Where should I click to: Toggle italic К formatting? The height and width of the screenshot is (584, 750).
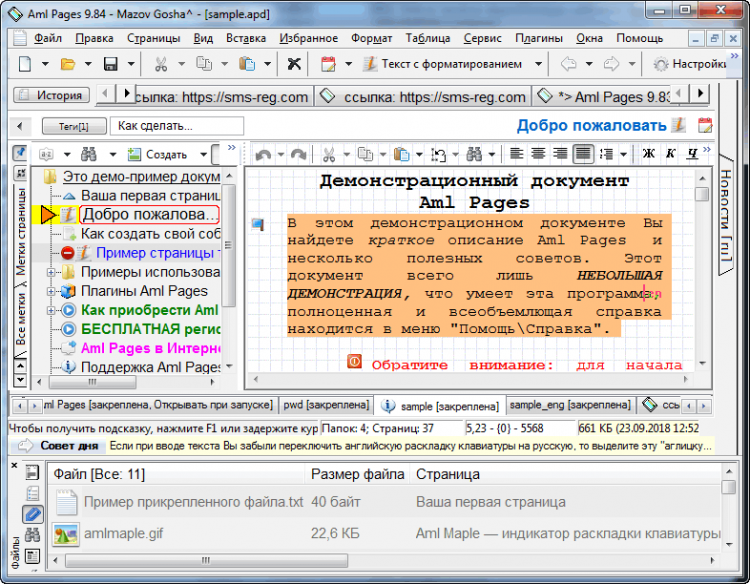coord(672,155)
